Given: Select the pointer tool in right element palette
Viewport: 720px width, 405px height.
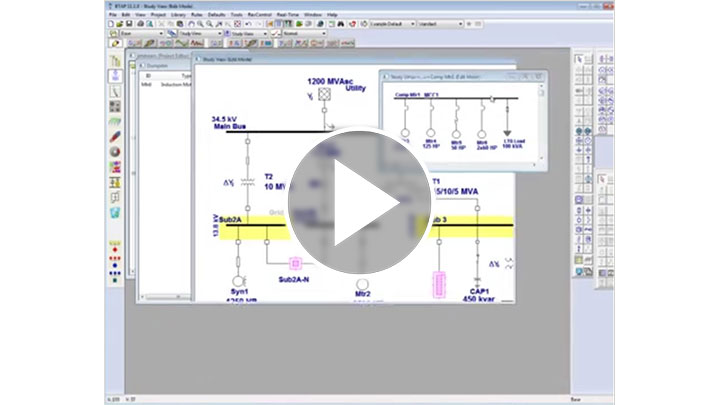Looking at the screenshot, I should pos(579,59).
